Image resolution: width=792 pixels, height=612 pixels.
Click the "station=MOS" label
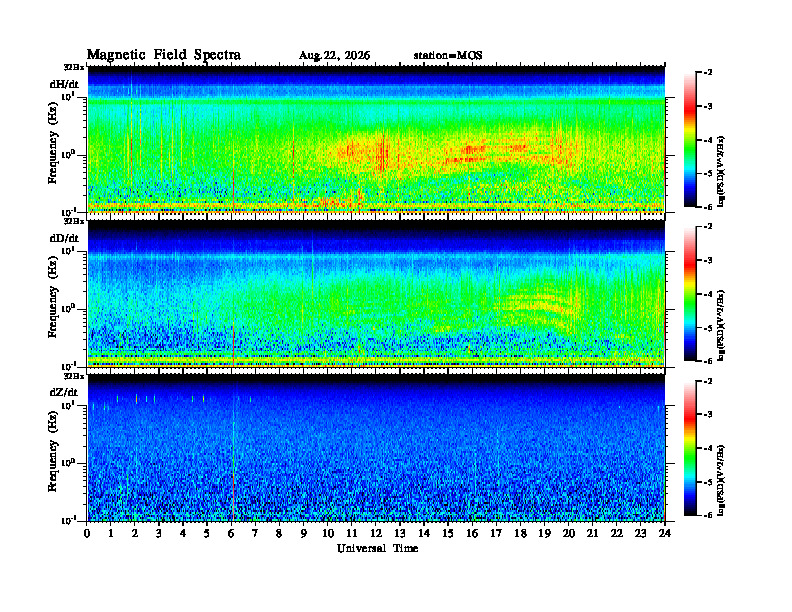(x=448, y=56)
